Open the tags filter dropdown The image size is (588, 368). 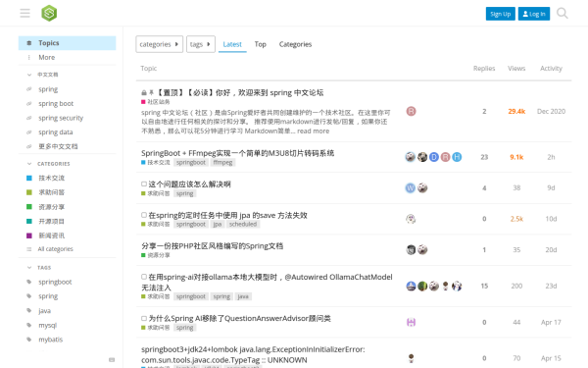point(201,44)
